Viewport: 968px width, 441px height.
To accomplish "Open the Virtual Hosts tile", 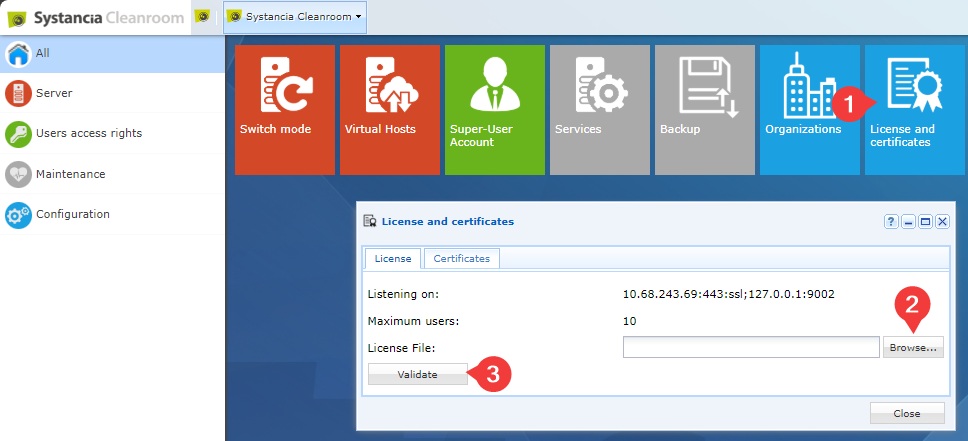I will (x=390, y=110).
